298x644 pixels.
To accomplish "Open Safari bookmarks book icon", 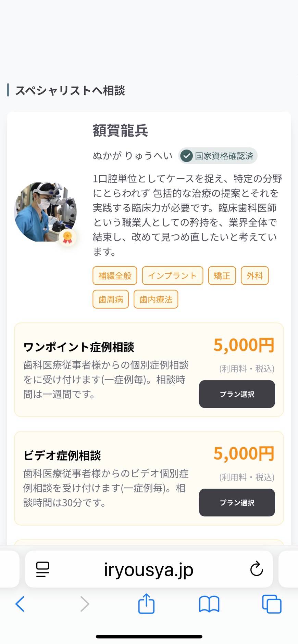I will pyautogui.click(x=209, y=604).
